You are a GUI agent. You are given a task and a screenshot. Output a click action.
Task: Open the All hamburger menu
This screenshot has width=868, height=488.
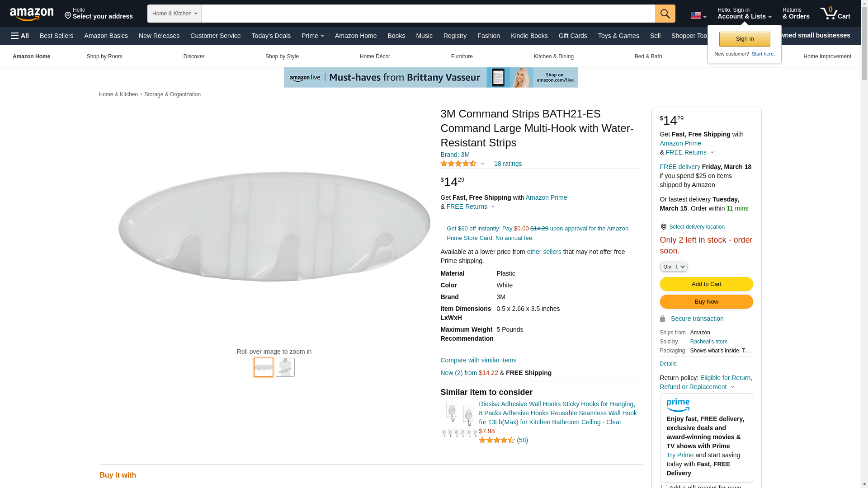(20, 36)
